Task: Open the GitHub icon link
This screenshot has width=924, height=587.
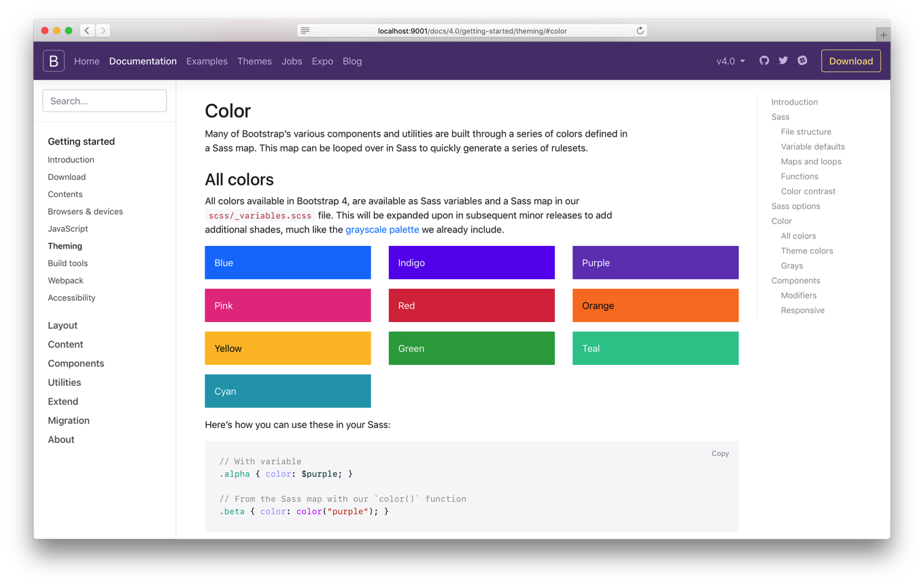Action: tap(764, 60)
